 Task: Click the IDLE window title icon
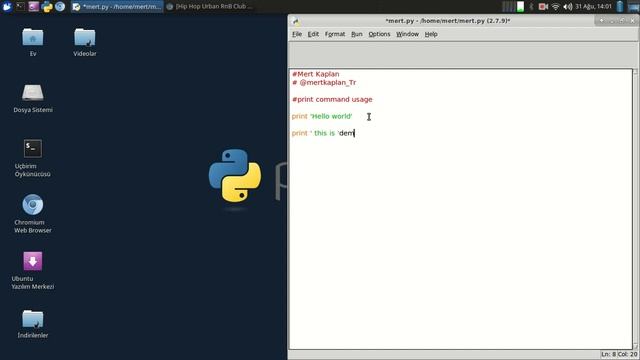(x=296, y=21)
